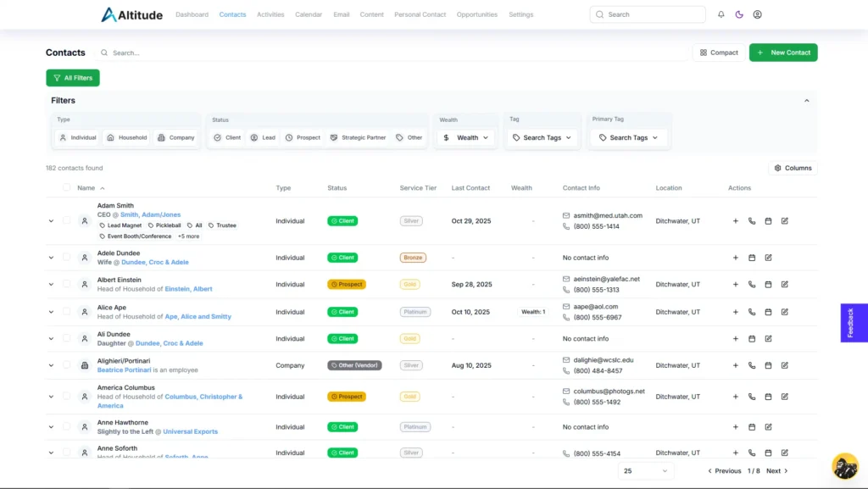This screenshot has height=489, width=868.
Task: Click the Contacts search input field
Action: coord(254,53)
